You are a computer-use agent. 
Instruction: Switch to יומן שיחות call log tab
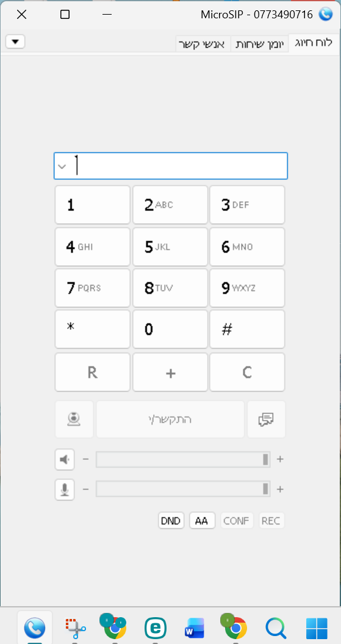[260, 45]
